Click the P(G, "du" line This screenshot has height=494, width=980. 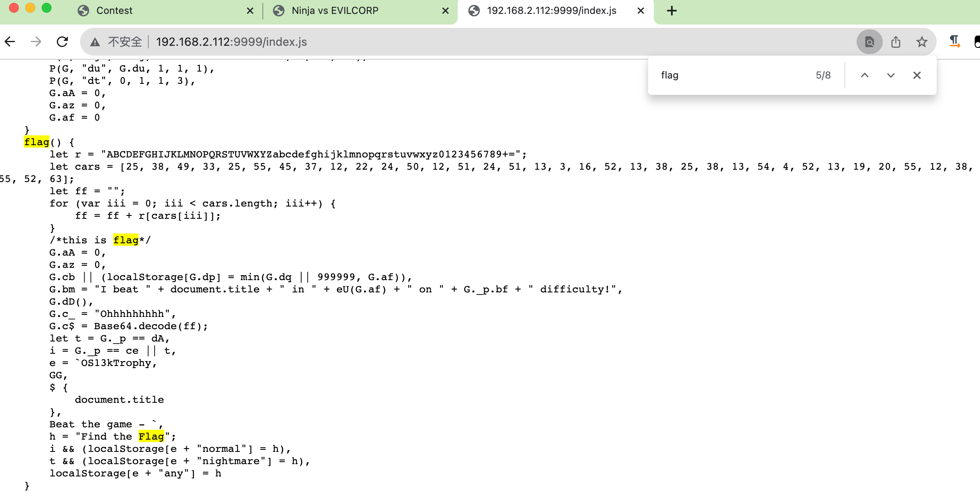coord(132,68)
